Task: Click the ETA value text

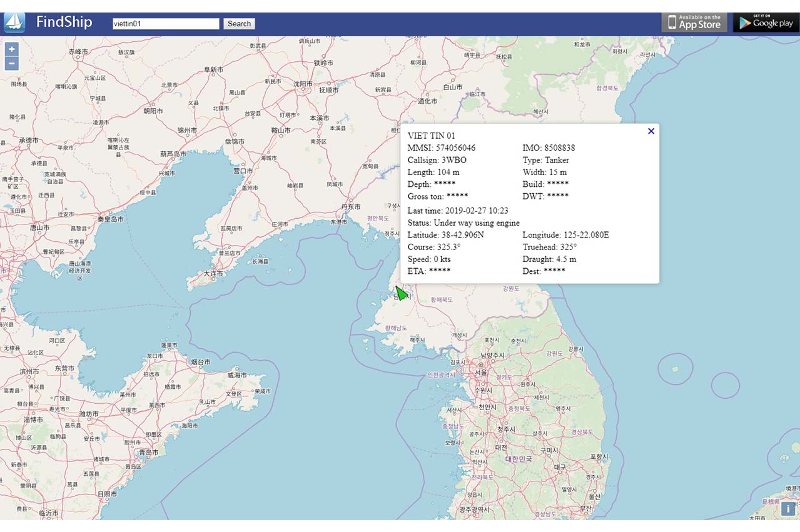Action: point(440,271)
